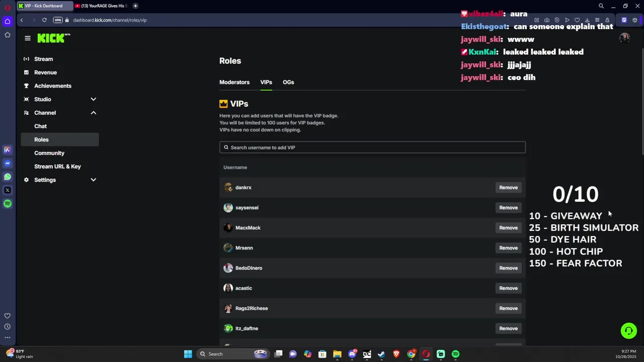Toggle the VPN badge in address bar
The width and height of the screenshot is (644, 362).
coord(58,20)
